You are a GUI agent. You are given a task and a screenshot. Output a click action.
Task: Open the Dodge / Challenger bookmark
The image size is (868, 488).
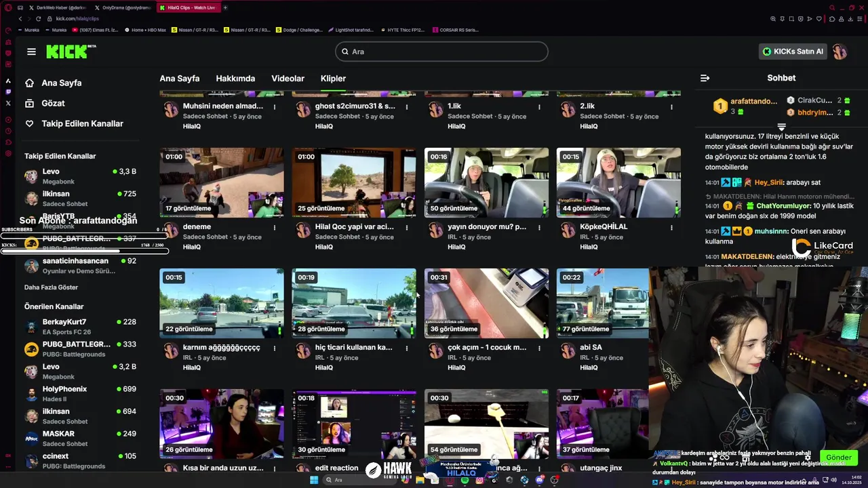[300, 30]
